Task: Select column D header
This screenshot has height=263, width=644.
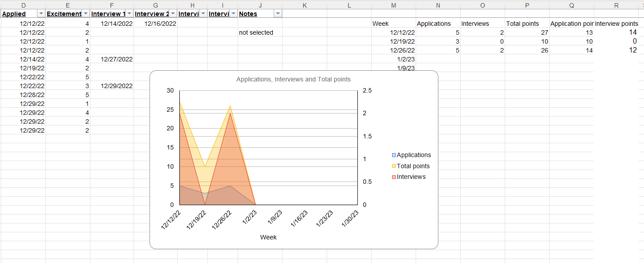Action: click(x=23, y=5)
